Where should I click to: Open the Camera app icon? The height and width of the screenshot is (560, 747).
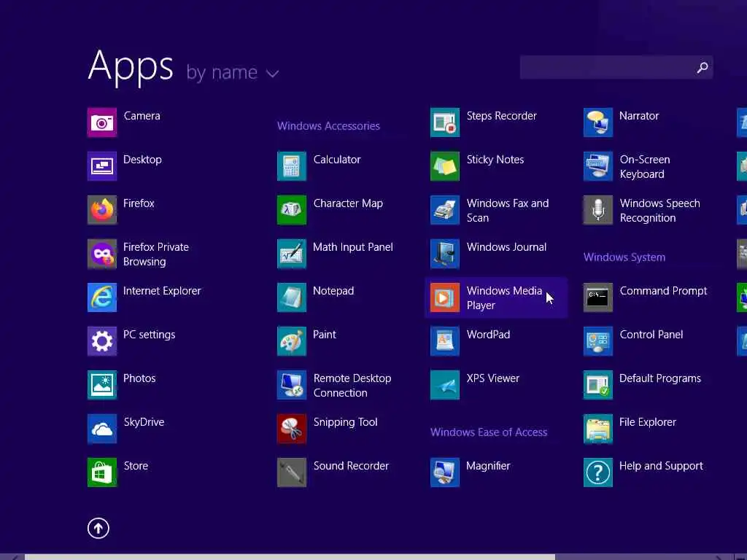tap(102, 122)
